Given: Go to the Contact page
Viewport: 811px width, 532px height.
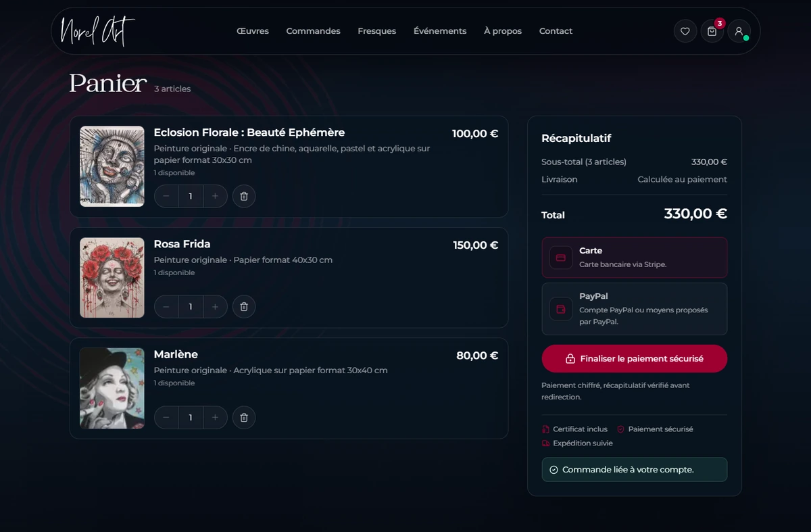Looking at the screenshot, I should coord(556,31).
